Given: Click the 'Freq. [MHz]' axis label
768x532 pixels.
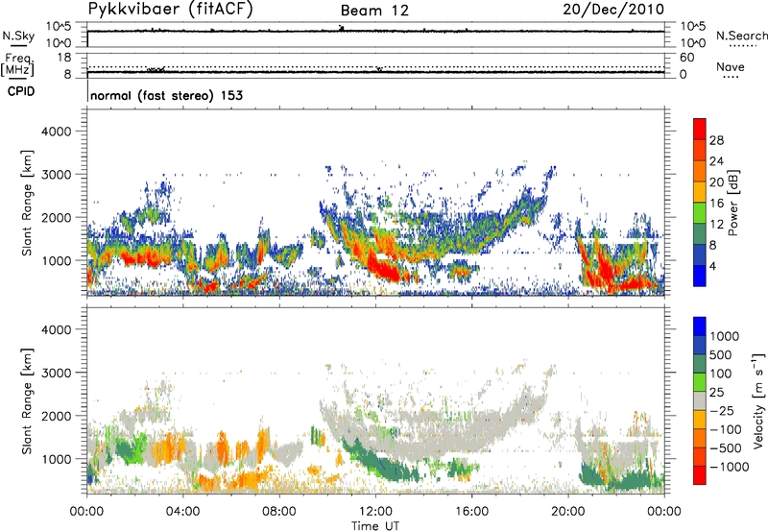Looking at the screenshot, I should [18, 64].
